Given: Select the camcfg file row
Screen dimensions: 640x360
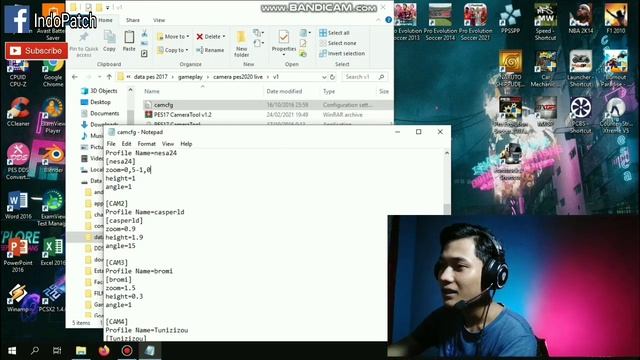Looking at the screenshot, I should click(x=268, y=105).
